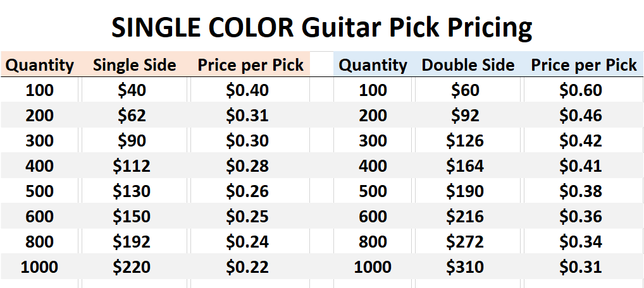Click the left Quantity header cell
Image resolution: width=644 pixels, height=288 pixels.
(39, 65)
